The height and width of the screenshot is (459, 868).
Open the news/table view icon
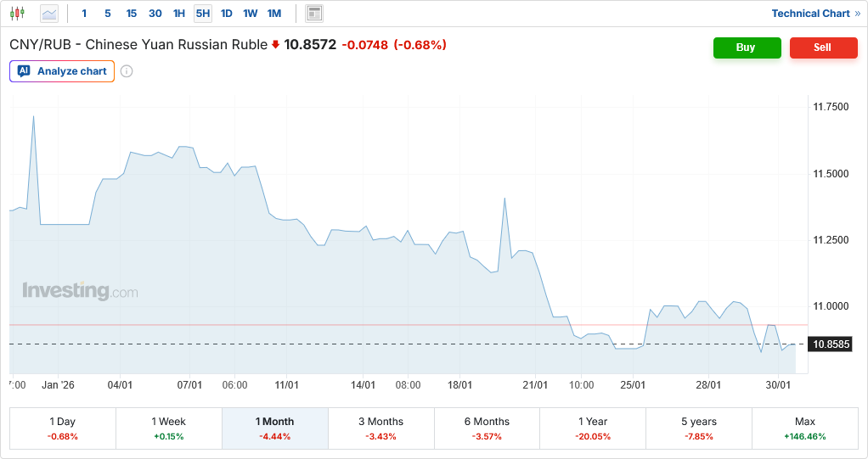click(314, 14)
